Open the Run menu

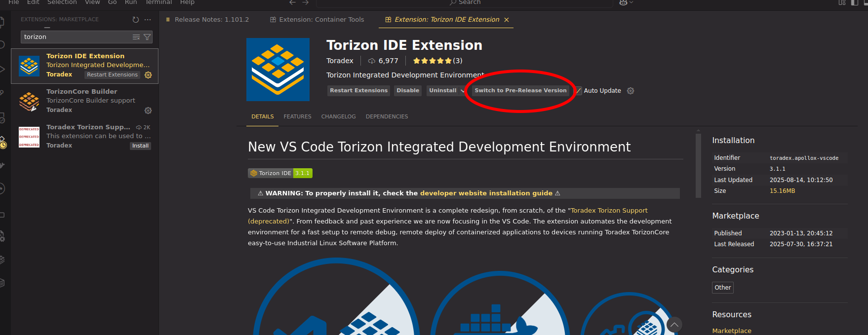[131, 2]
